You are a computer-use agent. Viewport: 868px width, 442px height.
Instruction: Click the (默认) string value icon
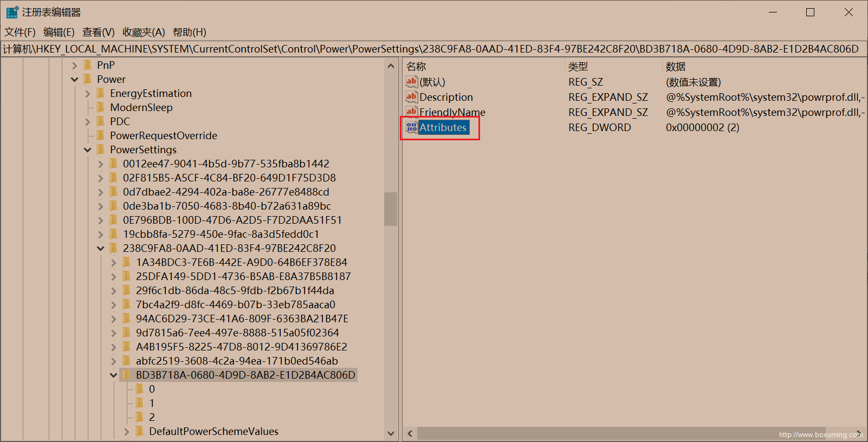click(x=412, y=82)
